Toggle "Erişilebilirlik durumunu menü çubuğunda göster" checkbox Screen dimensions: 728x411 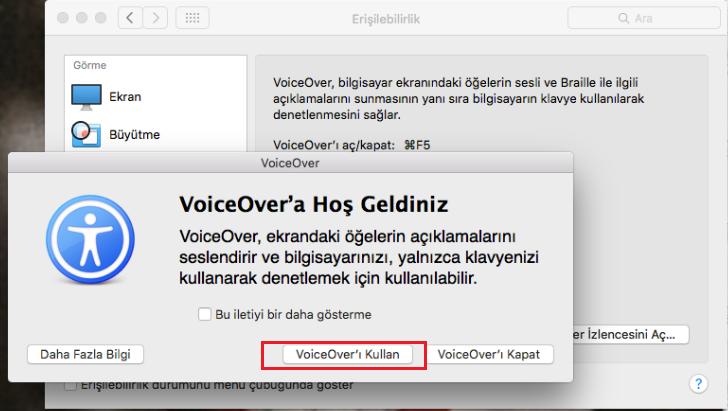click(x=71, y=386)
